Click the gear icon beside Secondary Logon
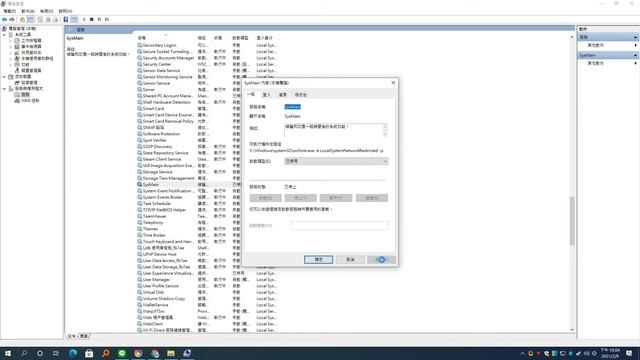Screen dimensions: 640x360 tap(140, 45)
